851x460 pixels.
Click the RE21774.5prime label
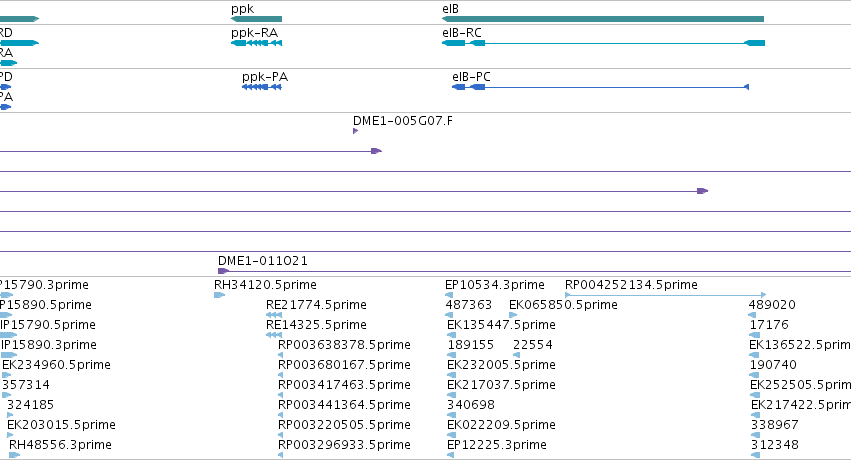(316, 305)
